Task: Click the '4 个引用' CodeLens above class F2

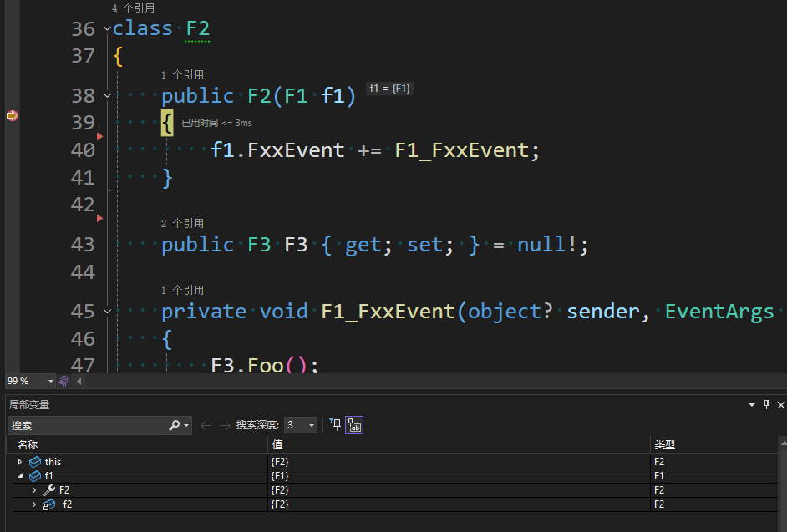Action: [133, 8]
